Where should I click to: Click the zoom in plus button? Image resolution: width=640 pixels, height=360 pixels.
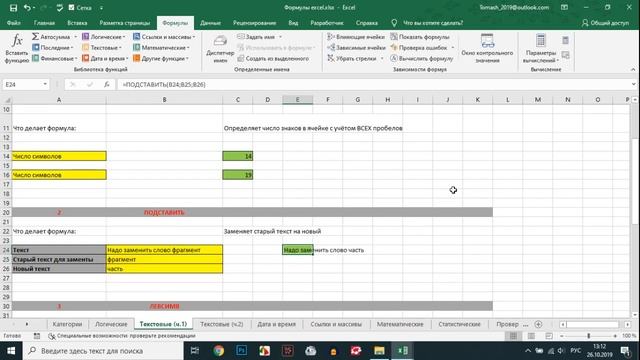pyautogui.click(x=615, y=336)
